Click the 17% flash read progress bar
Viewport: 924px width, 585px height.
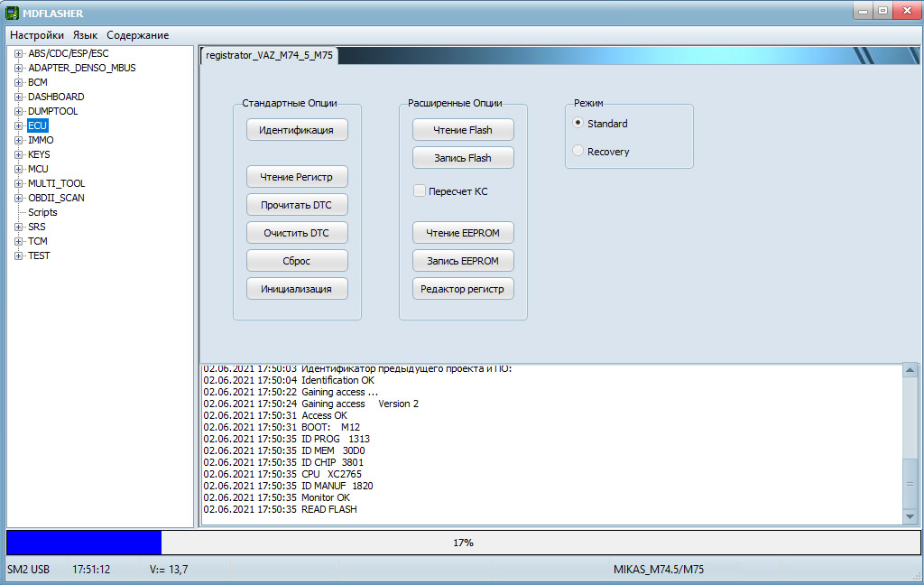point(463,543)
